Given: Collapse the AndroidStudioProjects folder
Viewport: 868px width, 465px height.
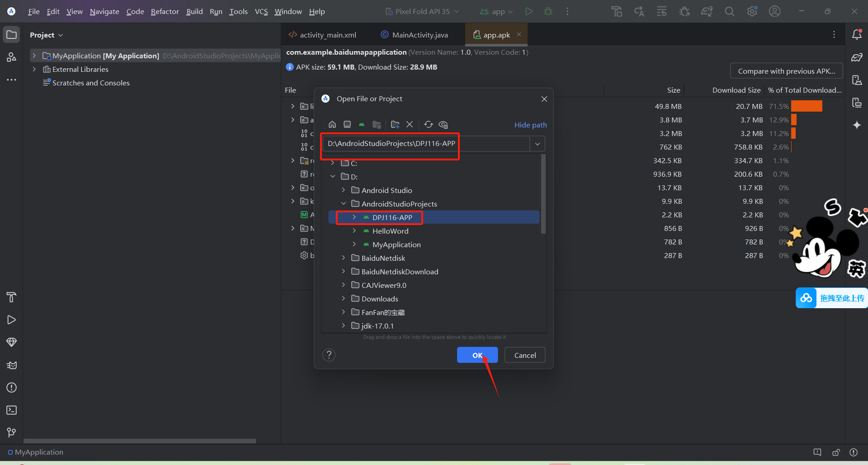Looking at the screenshot, I should click(344, 204).
